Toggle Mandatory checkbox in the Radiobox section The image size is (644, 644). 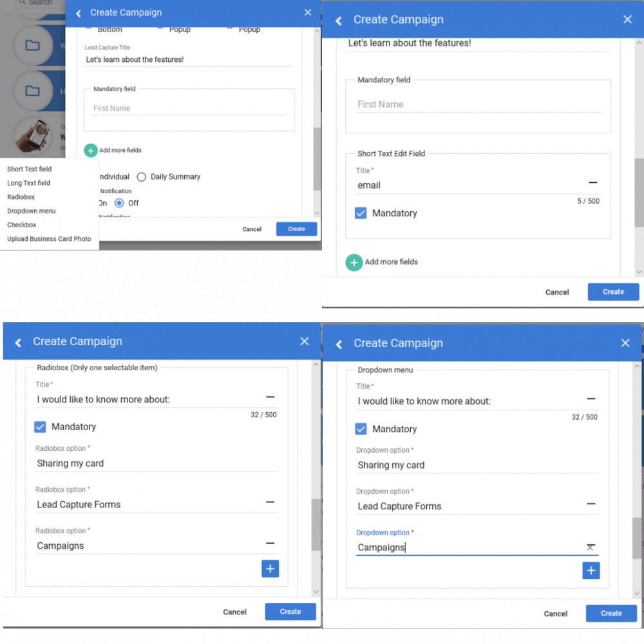[x=40, y=427]
